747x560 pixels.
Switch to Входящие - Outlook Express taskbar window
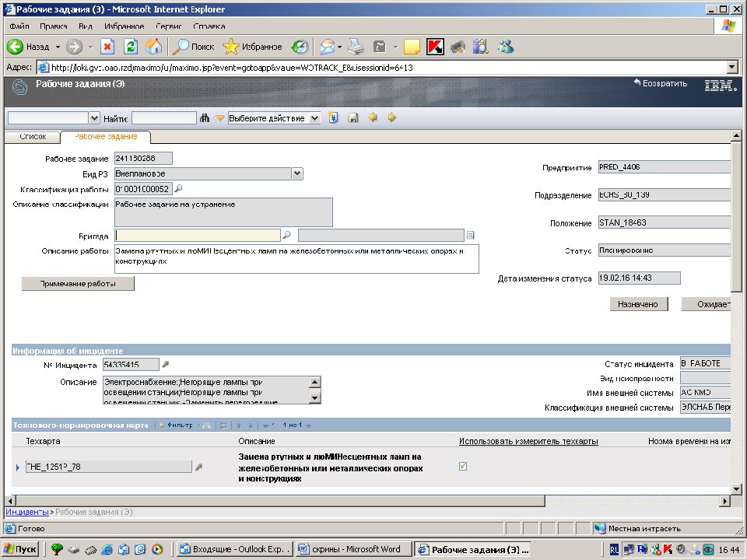[234, 550]
